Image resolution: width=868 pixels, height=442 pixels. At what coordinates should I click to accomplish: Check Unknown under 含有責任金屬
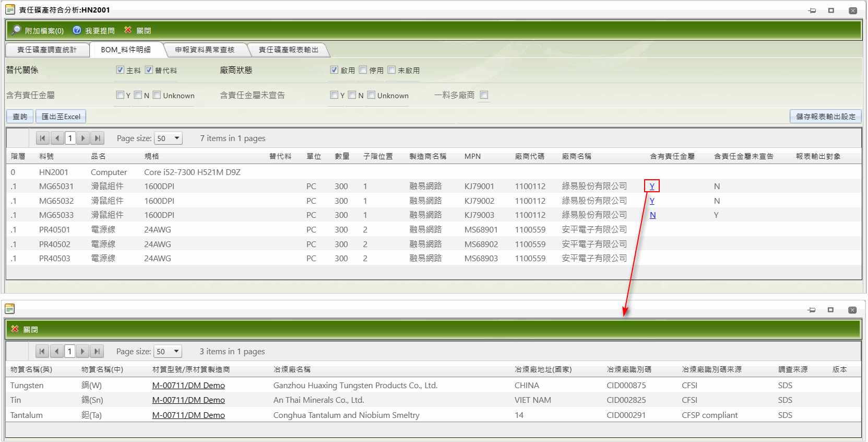157,95
